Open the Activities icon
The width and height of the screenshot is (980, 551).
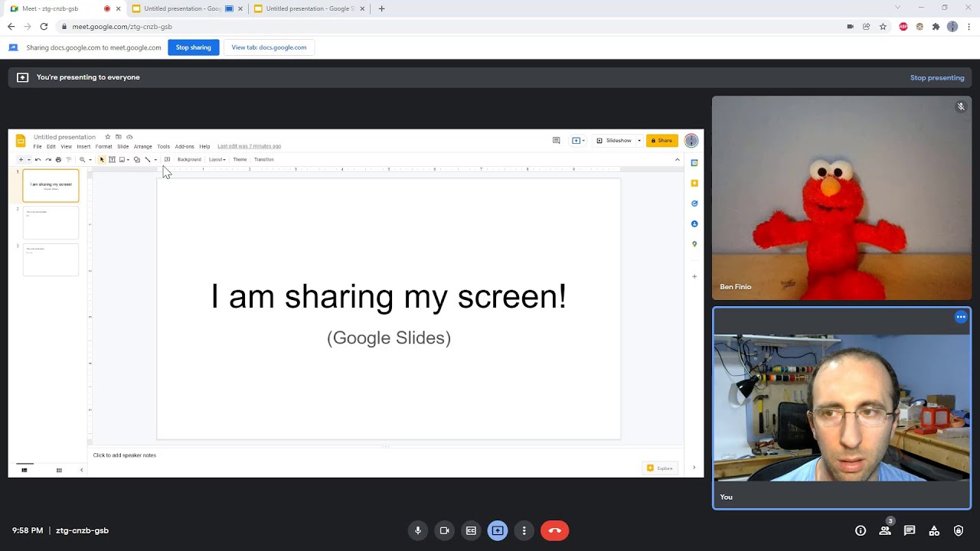pyautogui.click(x=934, y=530)
